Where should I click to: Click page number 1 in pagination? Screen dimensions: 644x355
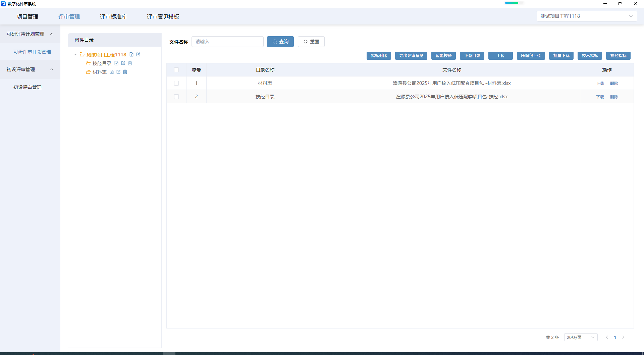click(615, 337)
